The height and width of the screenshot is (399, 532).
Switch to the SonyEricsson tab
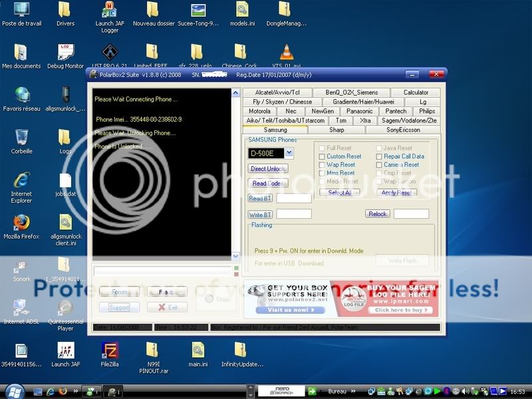403,130
